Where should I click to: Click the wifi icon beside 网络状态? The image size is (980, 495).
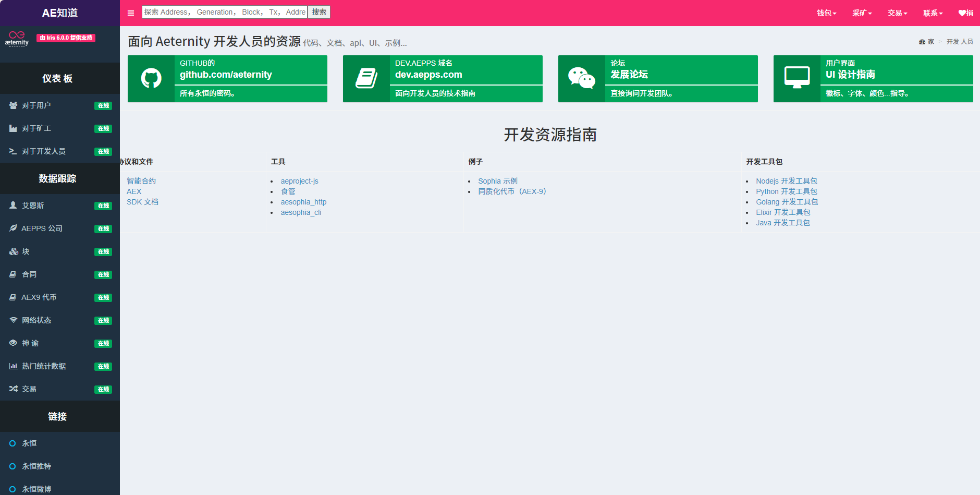[13, 320]
